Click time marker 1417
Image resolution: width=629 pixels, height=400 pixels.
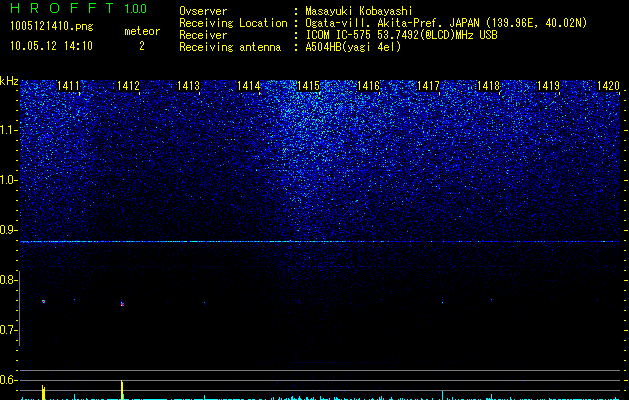[428, 86]
